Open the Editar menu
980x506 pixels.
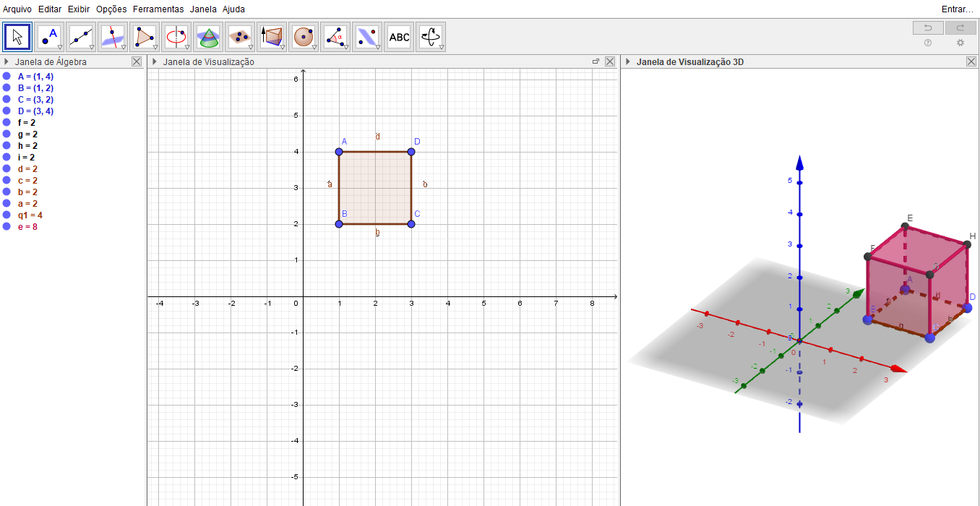click(50, 9)
